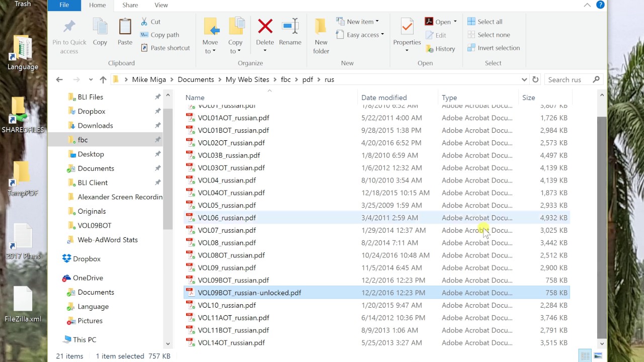Select VOL14OT_russian.pdf file
This screenshot has width=644, height=362.
(376, 343)
